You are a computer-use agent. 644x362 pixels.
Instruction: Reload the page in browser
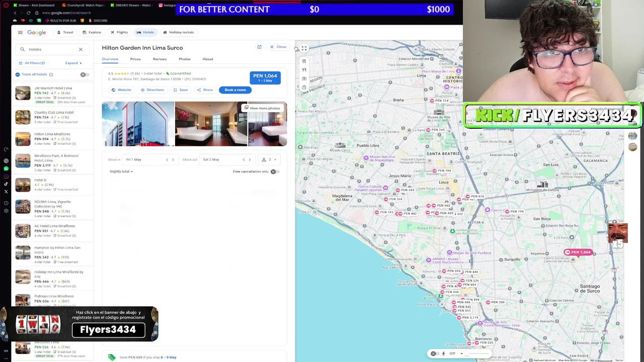[28, 13]
